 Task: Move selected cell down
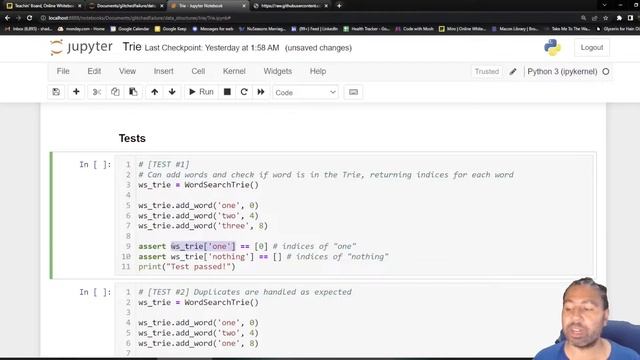pyautogui.click(x=172, y=92)
